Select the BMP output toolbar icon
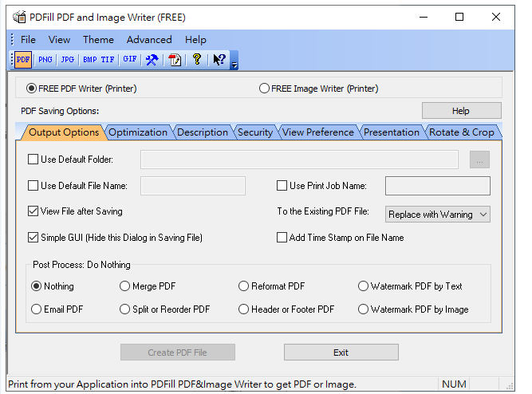The height and width of the screenshot is (394, 532). click(90, 60)
